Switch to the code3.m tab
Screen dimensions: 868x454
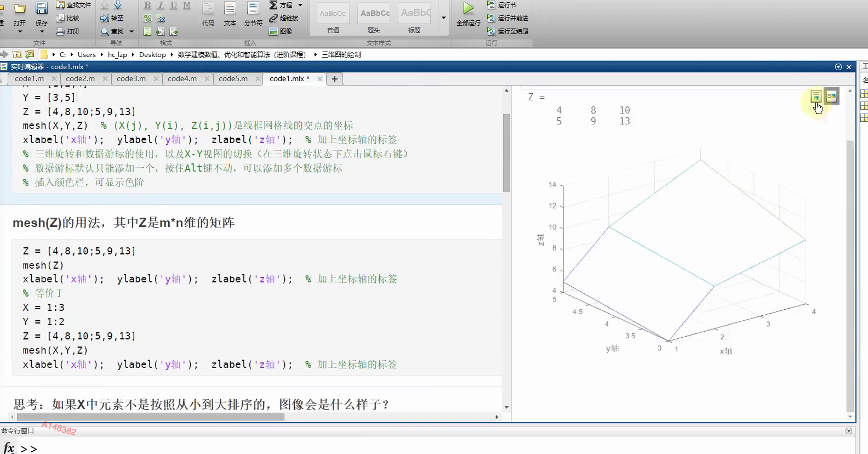click(131, 79)
